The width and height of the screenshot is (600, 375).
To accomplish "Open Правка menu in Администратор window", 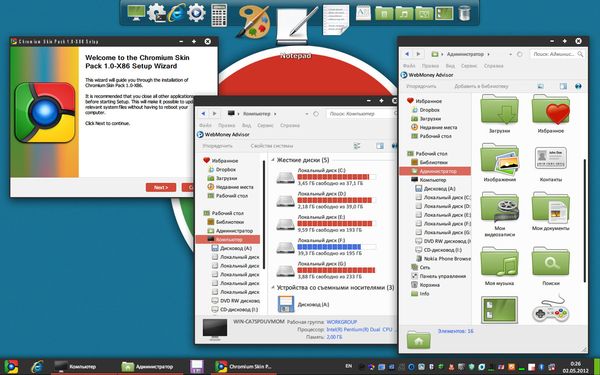I will pos(430,66).
